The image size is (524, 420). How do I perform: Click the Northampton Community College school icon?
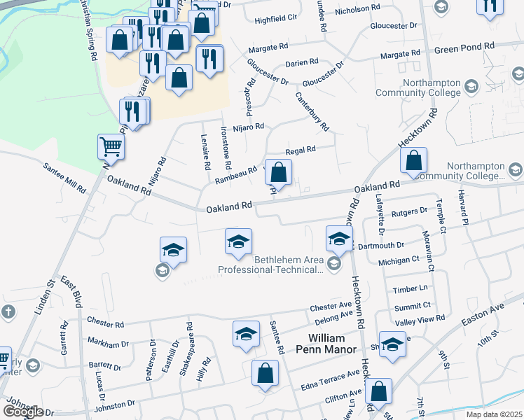tap(471, 87)
